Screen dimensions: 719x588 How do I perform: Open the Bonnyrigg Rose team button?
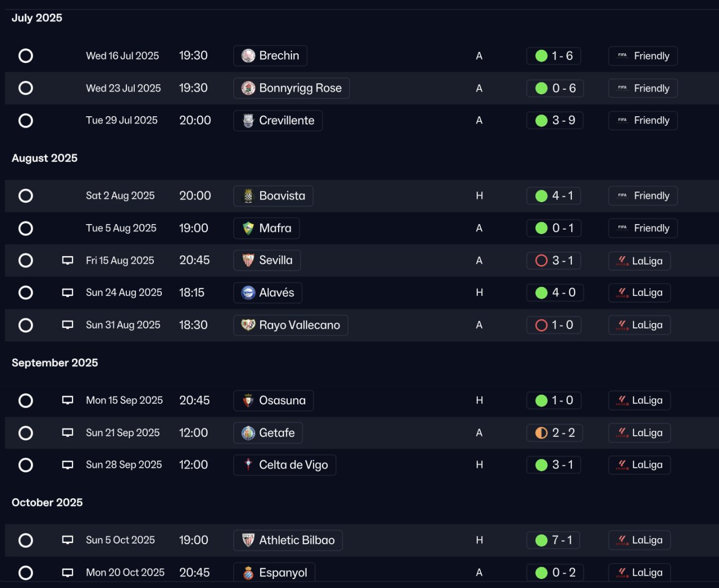coord(292,88)
